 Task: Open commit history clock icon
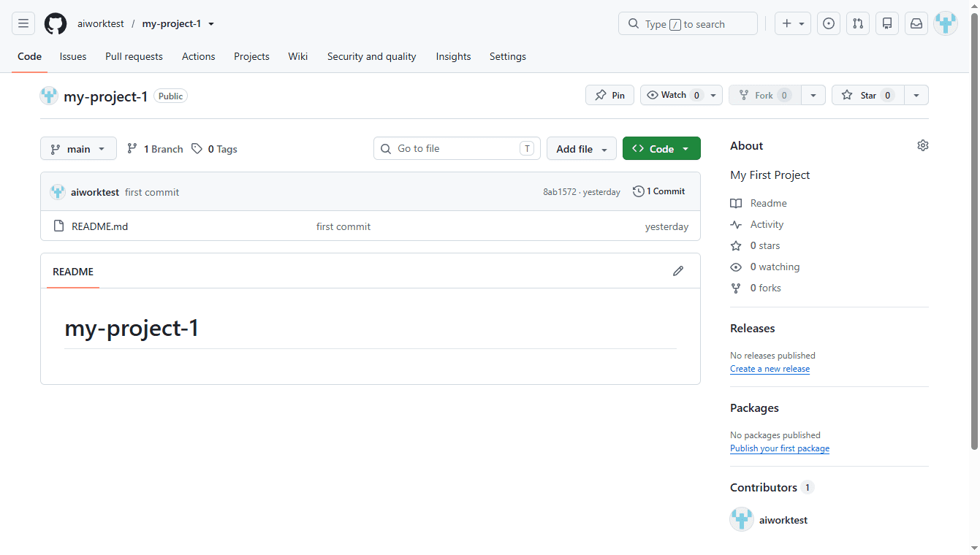[639, 191]
